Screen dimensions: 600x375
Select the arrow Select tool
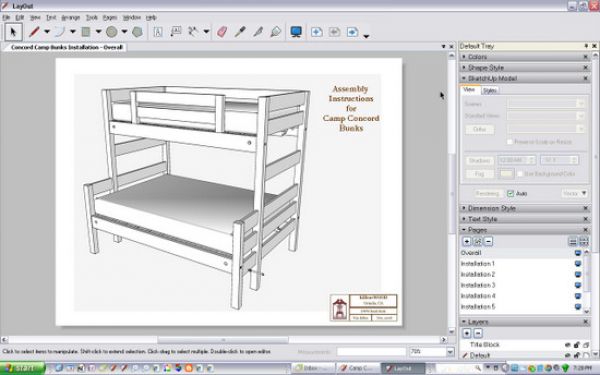(x=13, y=32)
